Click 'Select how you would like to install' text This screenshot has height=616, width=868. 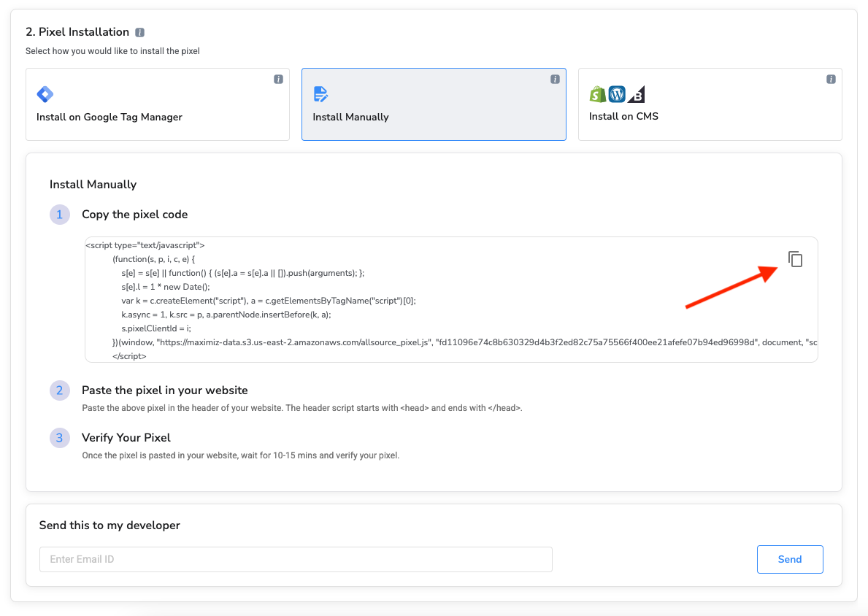[x=112, y=51]
